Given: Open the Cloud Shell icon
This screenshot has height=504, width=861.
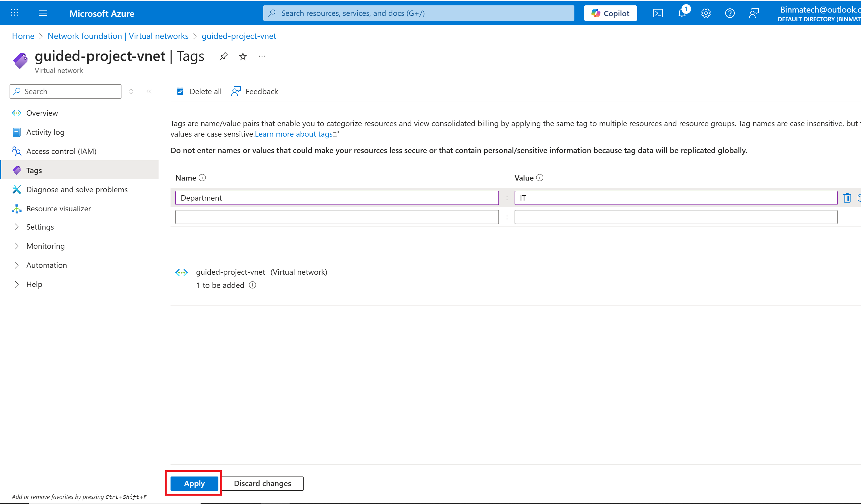Looking at the screenshot, I should point(658,13).
